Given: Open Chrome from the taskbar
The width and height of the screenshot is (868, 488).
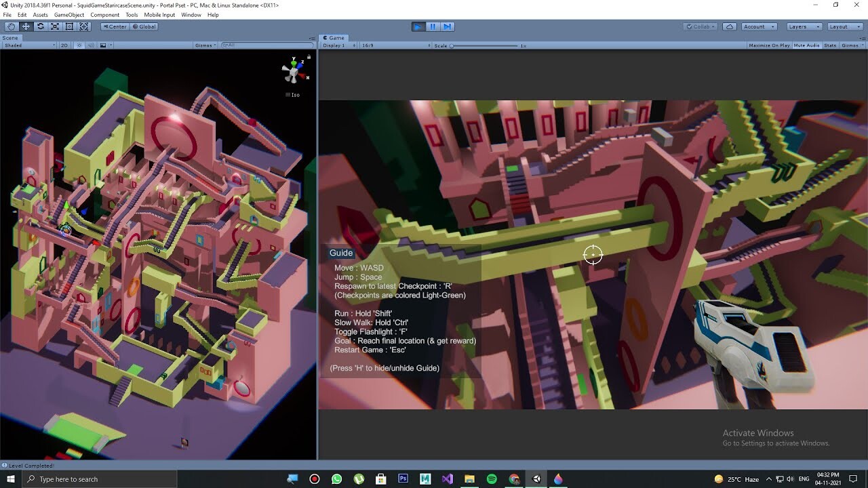Looking at the screenshot, I should click(x=514, y=479).
